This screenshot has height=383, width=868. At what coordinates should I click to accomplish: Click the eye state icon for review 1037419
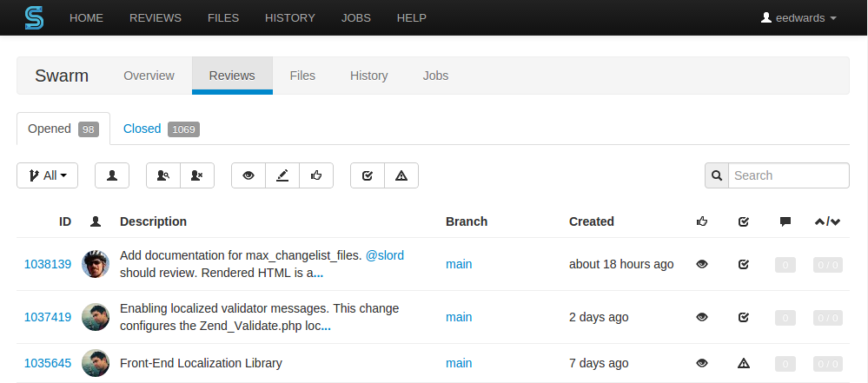click(702, 317)
